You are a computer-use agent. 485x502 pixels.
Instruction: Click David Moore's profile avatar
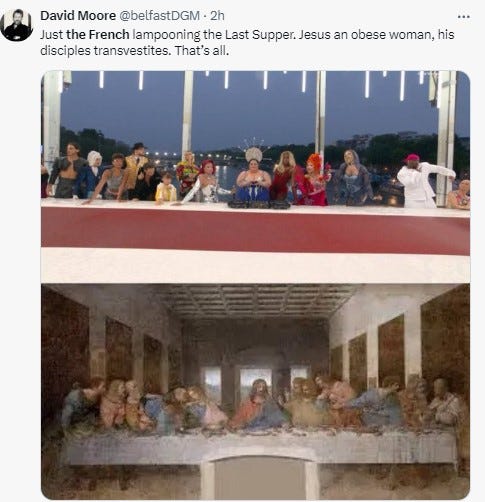(x=16, y=25)
